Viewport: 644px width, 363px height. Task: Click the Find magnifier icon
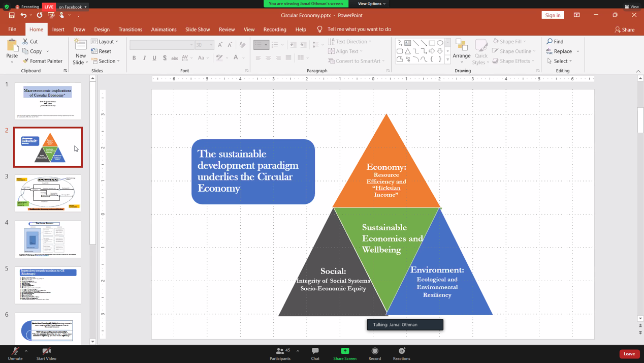tap(550, 42)
